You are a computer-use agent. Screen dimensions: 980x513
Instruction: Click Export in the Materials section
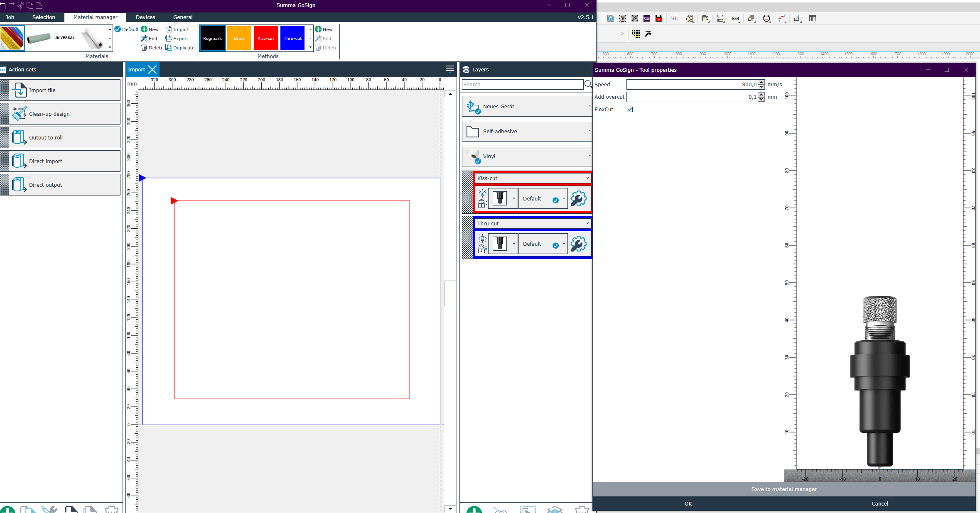coord(177,38)
